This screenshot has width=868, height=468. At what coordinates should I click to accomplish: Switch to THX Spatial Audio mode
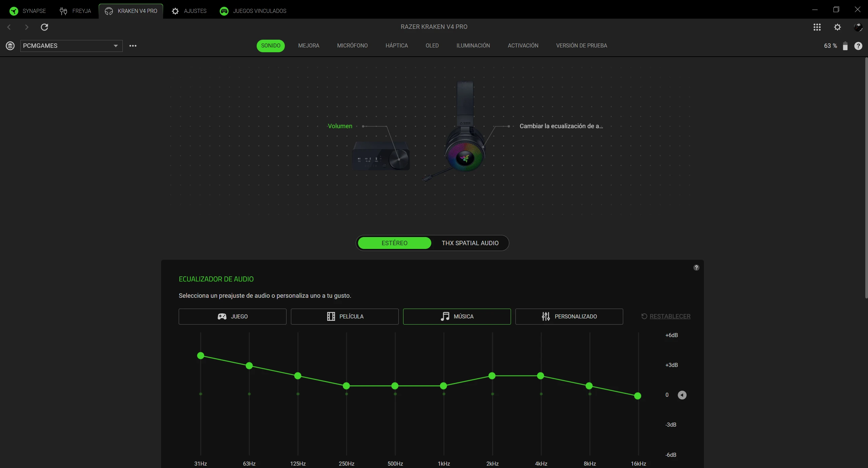pyautogui.click(x=470, y=243)
